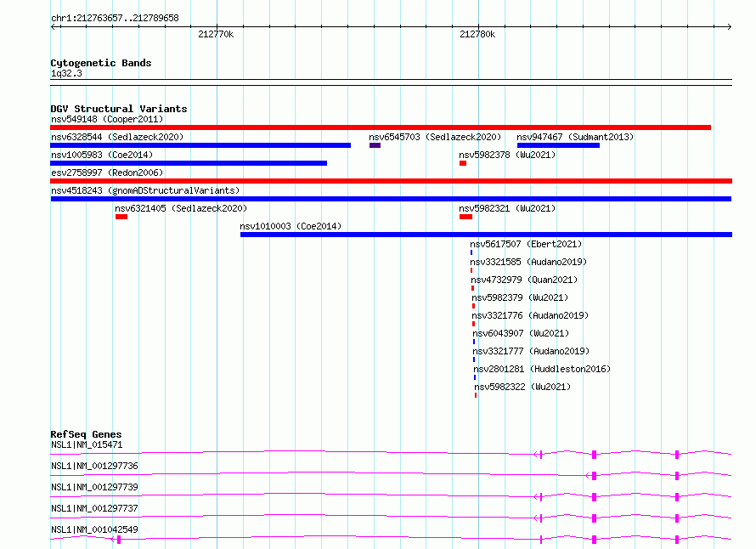The image size is (756, 549).
Task: Select the esv2758997 (Redon2006) red bar
Action: (391, 181)
